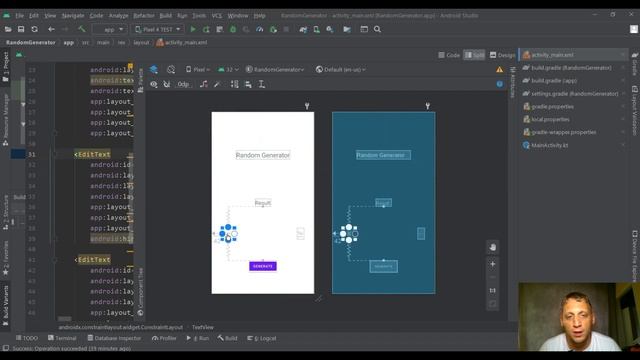Switch editor to Code view
640x360 pixels.
click(449, 55)
